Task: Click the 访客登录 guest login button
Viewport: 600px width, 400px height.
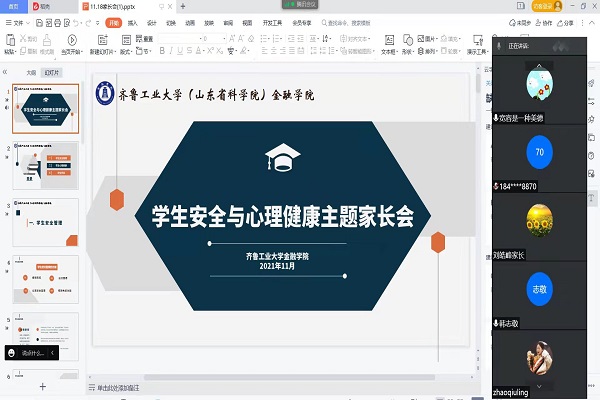Action: [x=547, y=6]
